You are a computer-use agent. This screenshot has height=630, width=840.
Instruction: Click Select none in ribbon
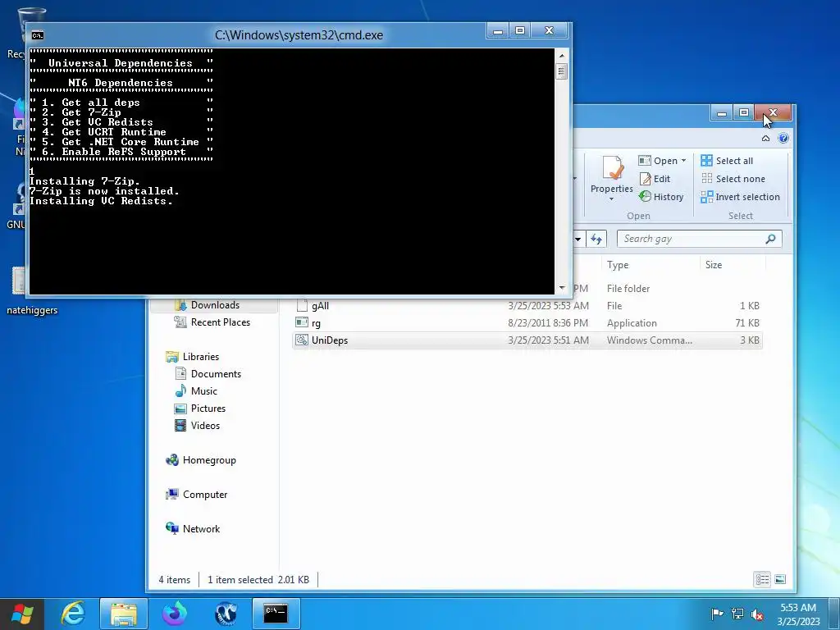point(733,179)
